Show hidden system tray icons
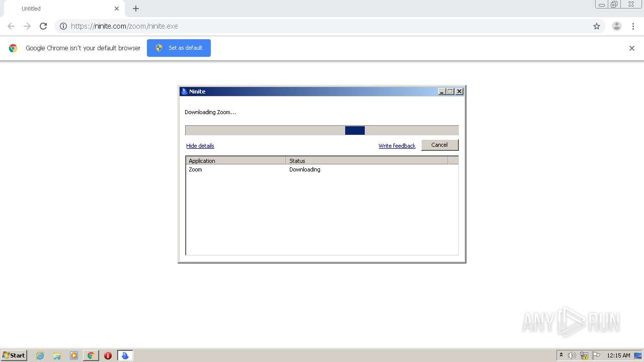The image size is (644, 362). [561, 355]
